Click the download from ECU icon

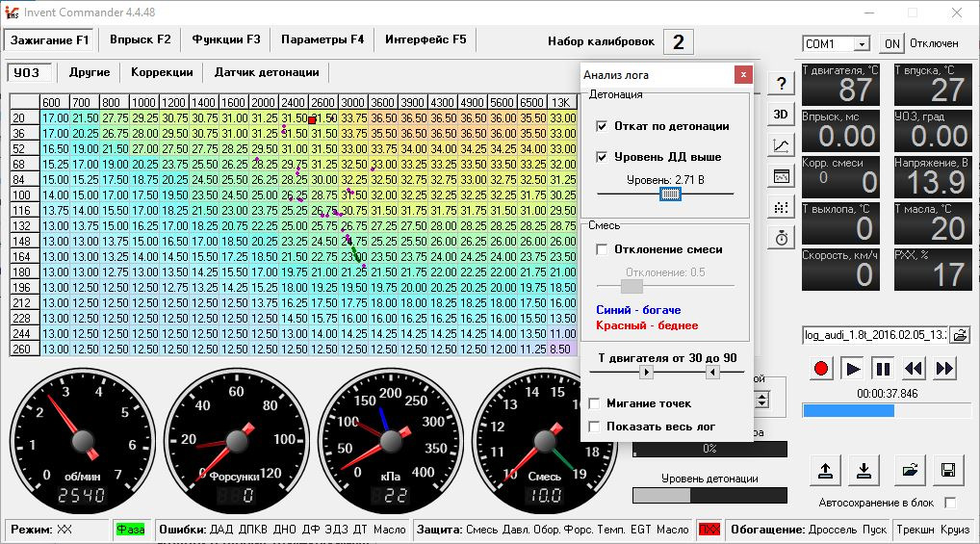(x=864, y=471)
